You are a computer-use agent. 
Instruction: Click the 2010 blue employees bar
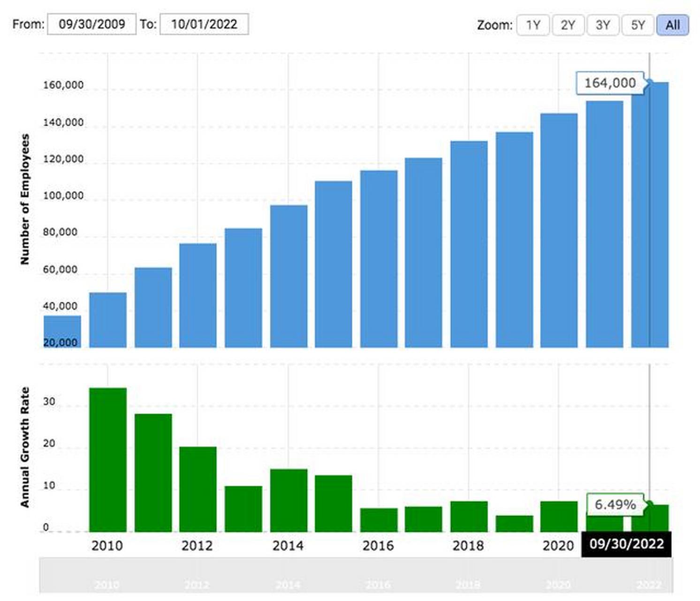pos(108,320)
